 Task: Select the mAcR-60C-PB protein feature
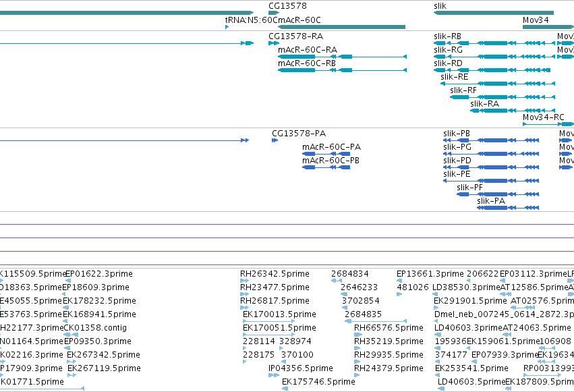tap(326, 167)
